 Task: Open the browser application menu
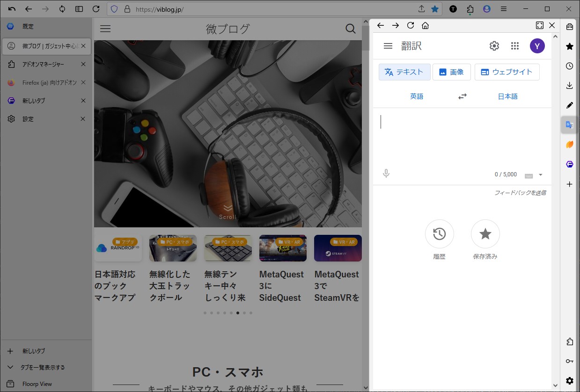pos(503,9)
